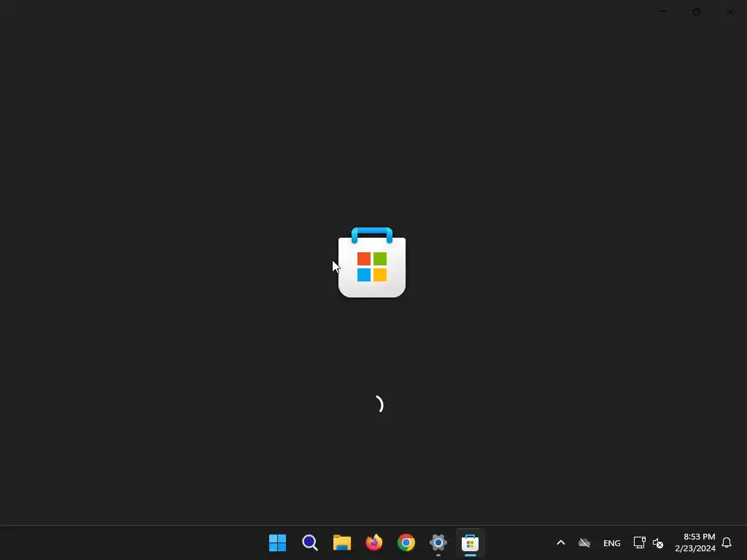Image resolution: width=747 pixels, height=560 pixels.
Task: Open the muted volume tray icon
Action: (x=658, y=542)
